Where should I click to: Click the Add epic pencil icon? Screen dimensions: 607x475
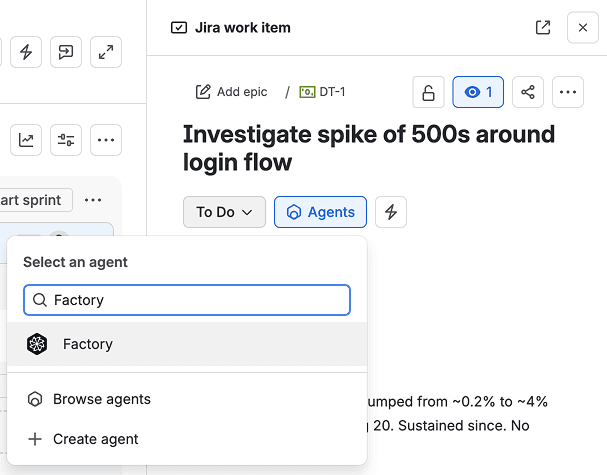tap(203, 92)
